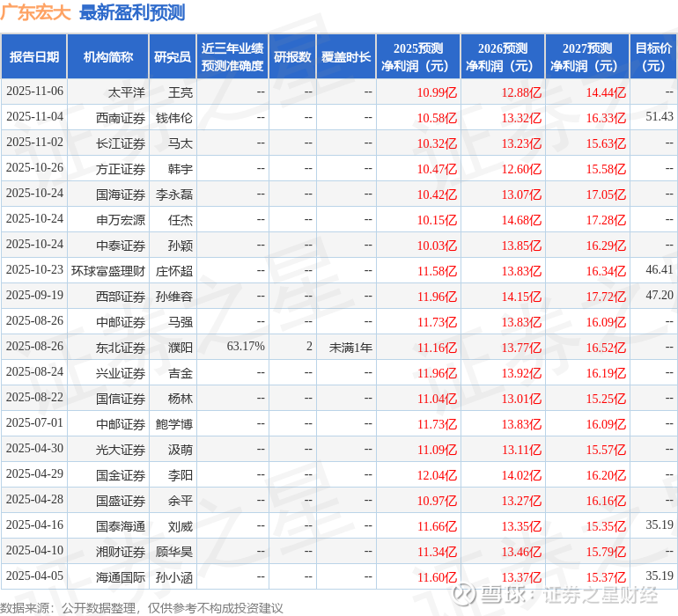
Task: Click the 目标价 column header
Action: point(653,56)
